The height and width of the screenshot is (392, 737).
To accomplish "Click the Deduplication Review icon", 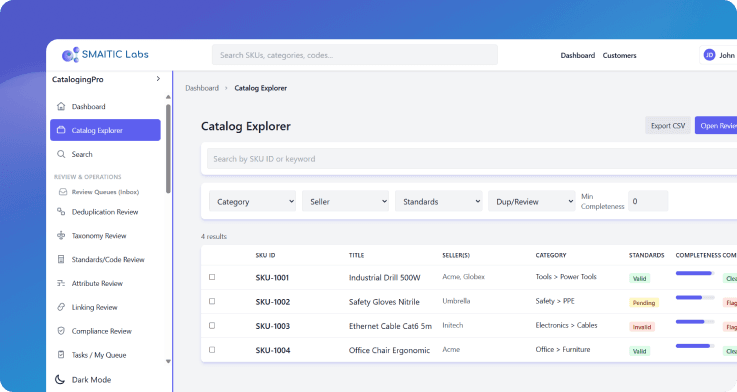I will [x=61, y=212].
